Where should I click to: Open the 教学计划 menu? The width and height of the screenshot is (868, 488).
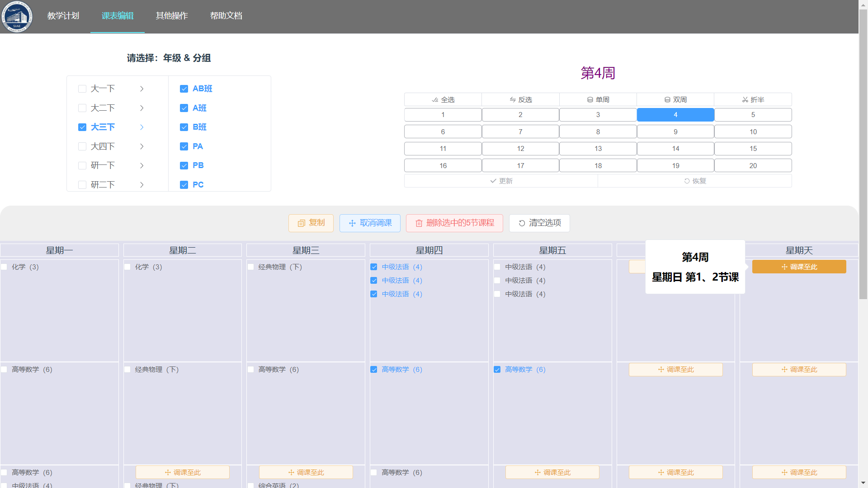pyautogui.click(x=63, y=16)
